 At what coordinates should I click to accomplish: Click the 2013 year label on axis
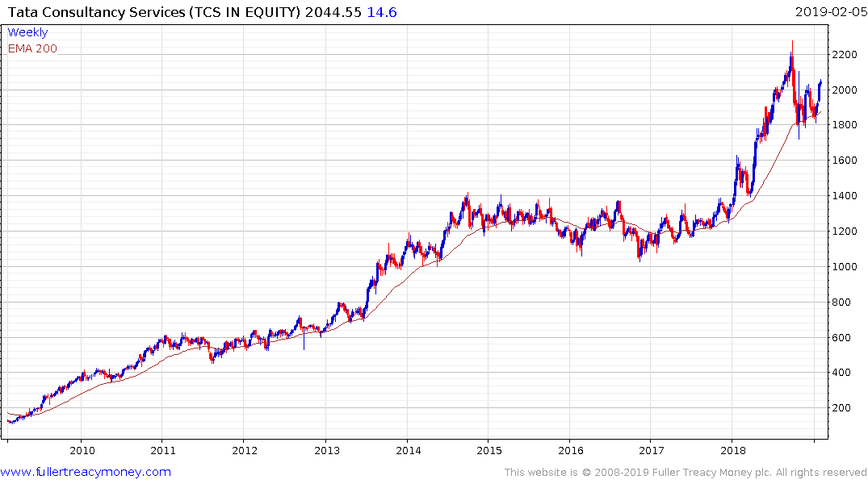pyautogui.click(x=326, y=450)
